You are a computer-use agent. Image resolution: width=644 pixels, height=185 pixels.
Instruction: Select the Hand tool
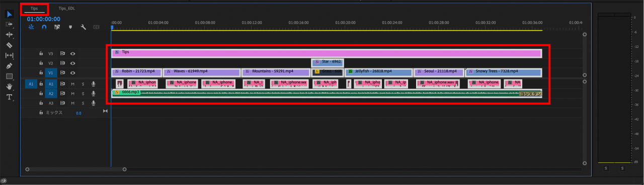click(9, 87)
